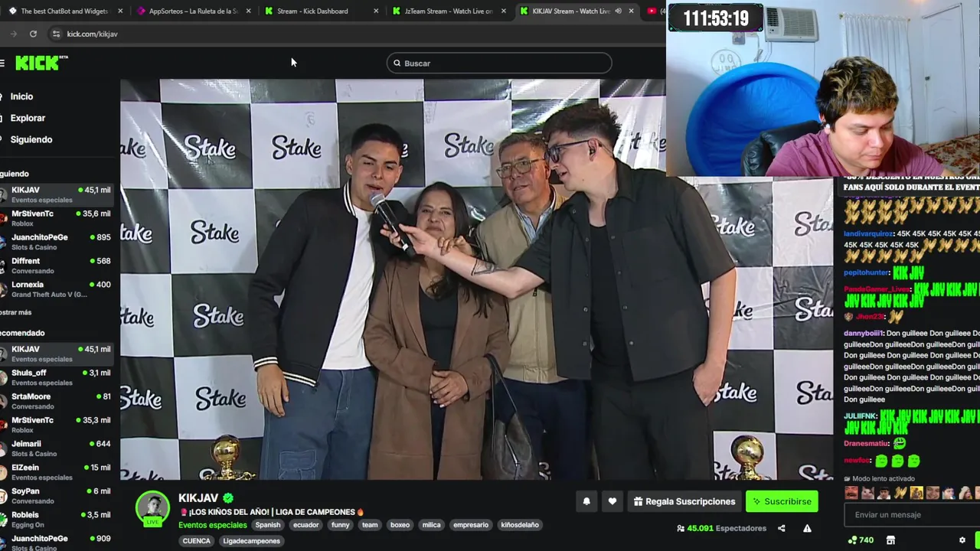This screenshot has height=551, width=980.
Task: Open Diffrent channel in sidebar
Action: [x=57, y=266]
